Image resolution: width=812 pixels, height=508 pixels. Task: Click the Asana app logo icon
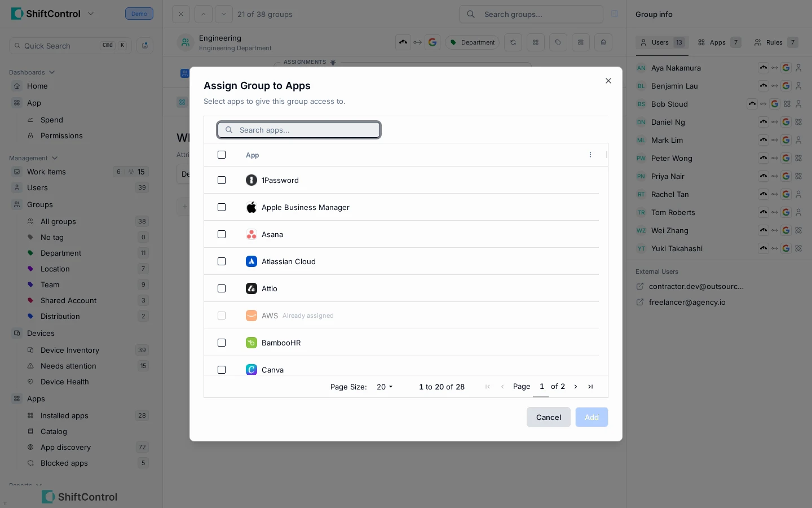point(251,234)
